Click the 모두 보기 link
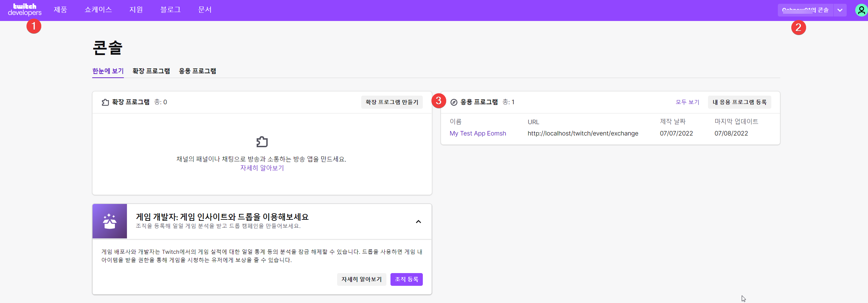 687,102
